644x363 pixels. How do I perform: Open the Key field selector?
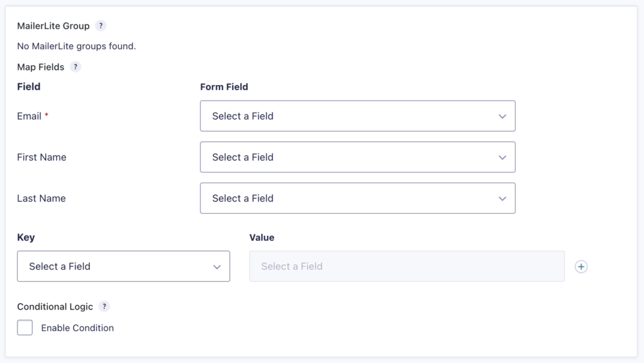pos(123,266)
